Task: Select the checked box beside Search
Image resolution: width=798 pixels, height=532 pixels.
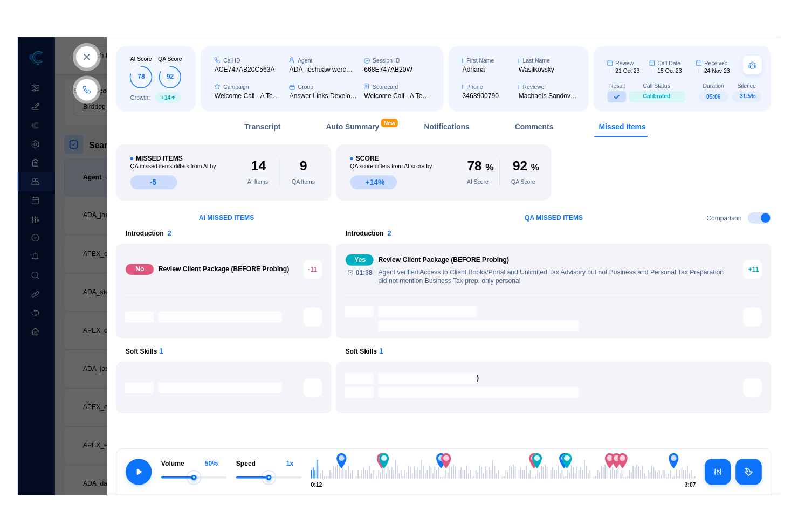Action: [x=73, y=144]
